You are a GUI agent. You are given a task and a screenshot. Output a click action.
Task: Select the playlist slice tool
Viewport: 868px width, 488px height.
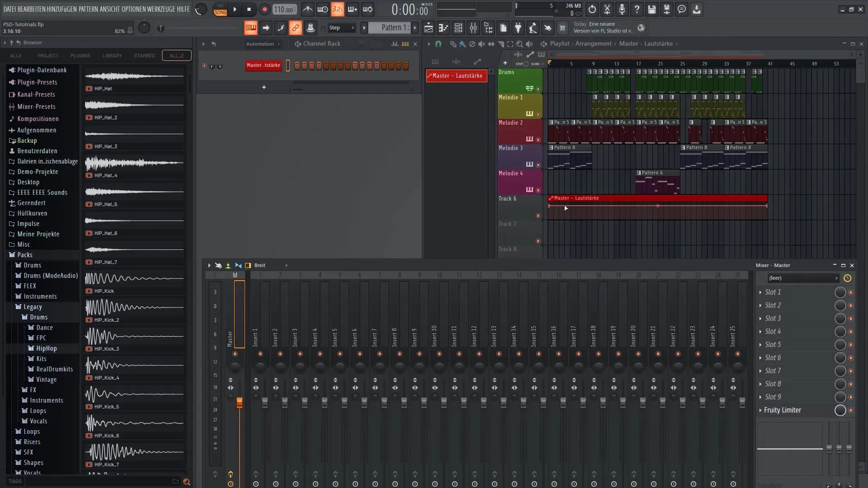(x=500, y=44)
